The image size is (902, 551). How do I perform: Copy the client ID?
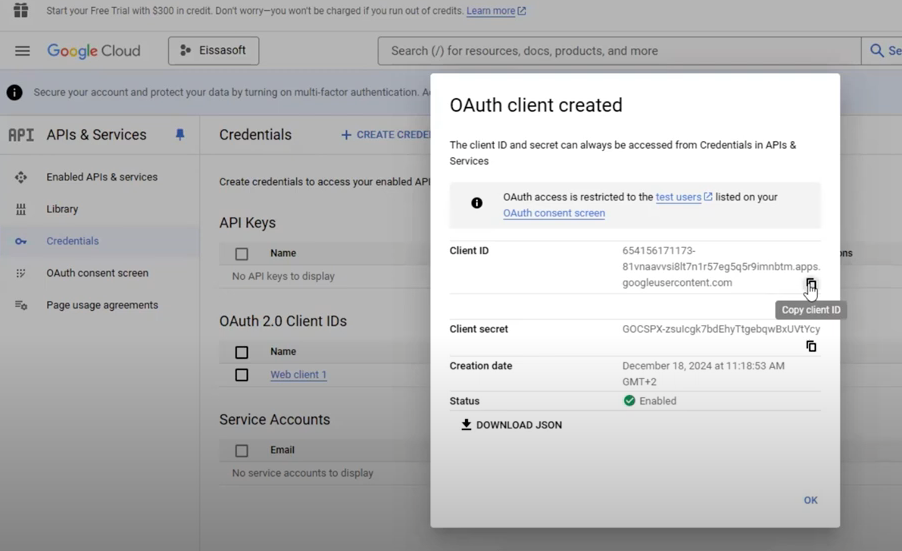pos(811,284)
